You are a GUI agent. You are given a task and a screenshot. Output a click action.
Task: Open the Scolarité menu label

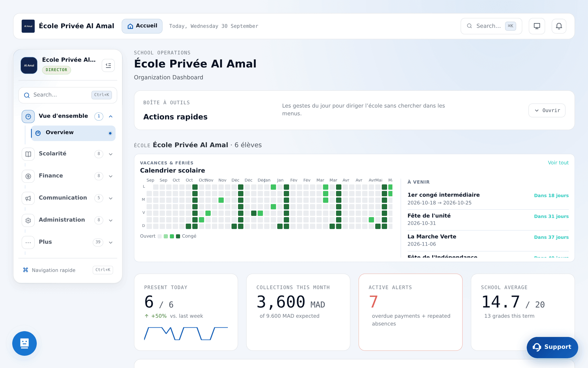tap(53, 154)
